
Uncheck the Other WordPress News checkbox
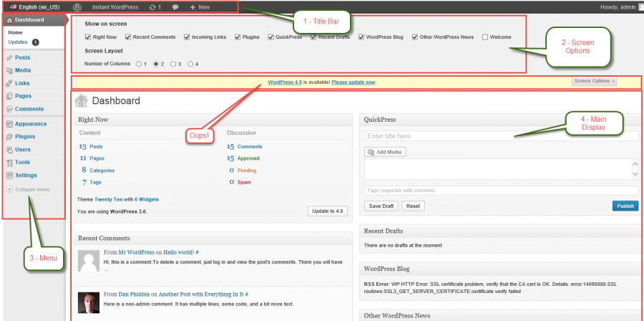pyautogui.click(x=415, y=37)
